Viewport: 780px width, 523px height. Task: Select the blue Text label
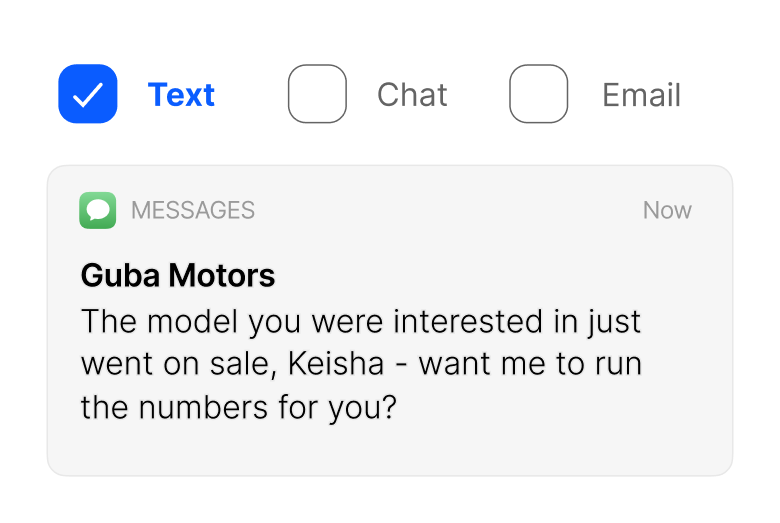(181, 95)
